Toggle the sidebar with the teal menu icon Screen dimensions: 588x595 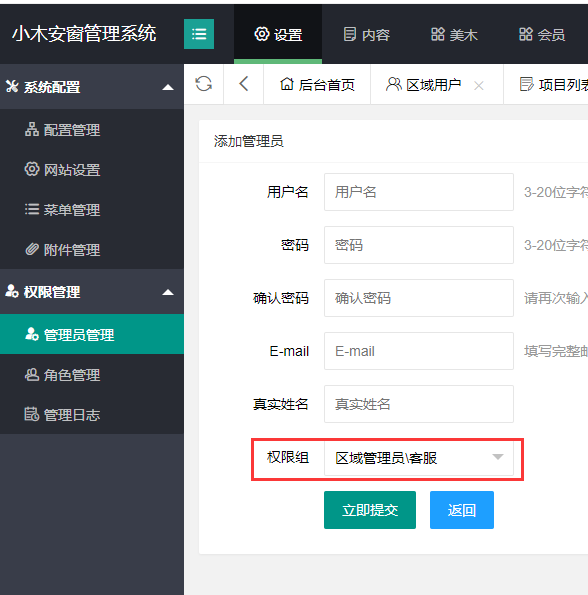pyautogui.click(x=199, y=34)
